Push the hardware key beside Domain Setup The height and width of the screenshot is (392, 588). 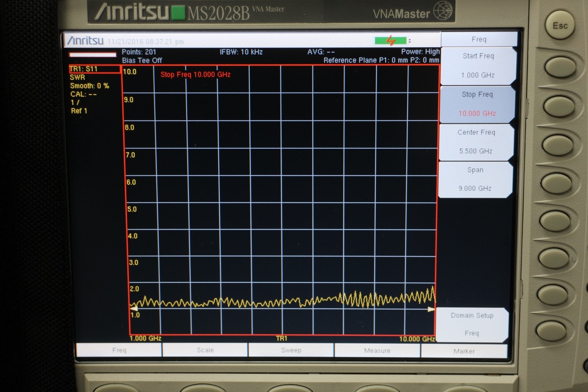[x=551, y=330]
